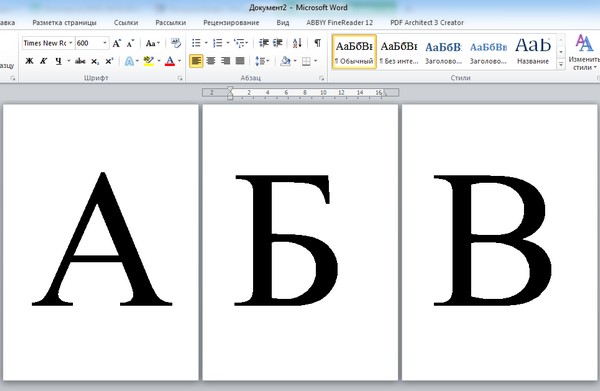Image resolution: width=600 pixels, height=391 pixels.
Task: Open the change case Aa dropdown
Action: (153, 43)
